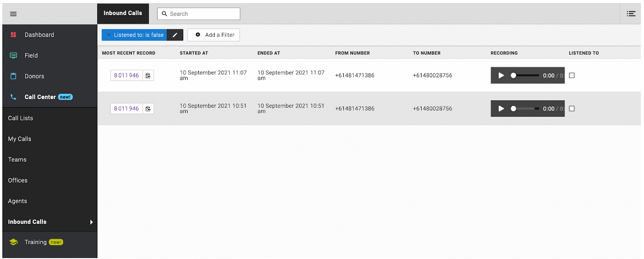The width and height of the screenshot is (644, 259).
Task: Click into the Search field
Action: coord(199,14)
